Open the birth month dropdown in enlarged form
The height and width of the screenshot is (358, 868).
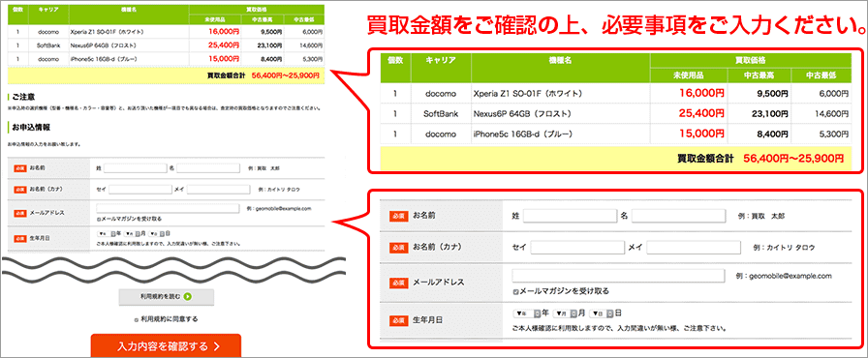(565, 313)
